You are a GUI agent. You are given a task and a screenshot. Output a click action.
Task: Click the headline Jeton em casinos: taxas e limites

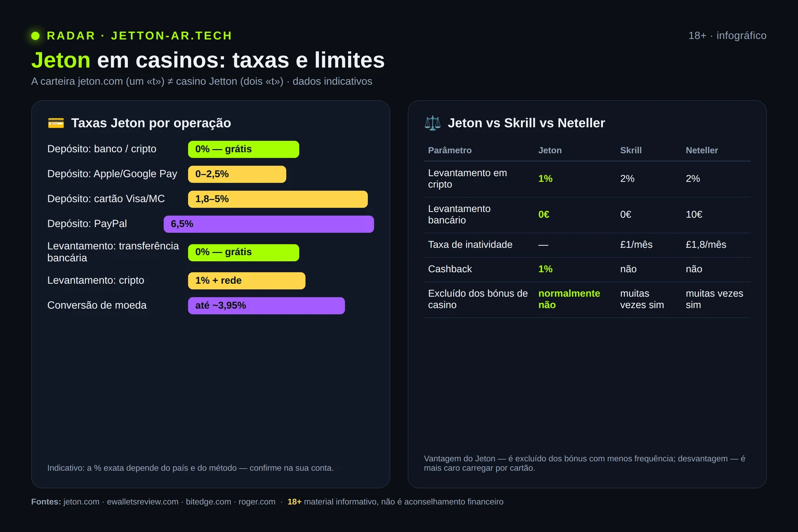(x=208, y=60)
